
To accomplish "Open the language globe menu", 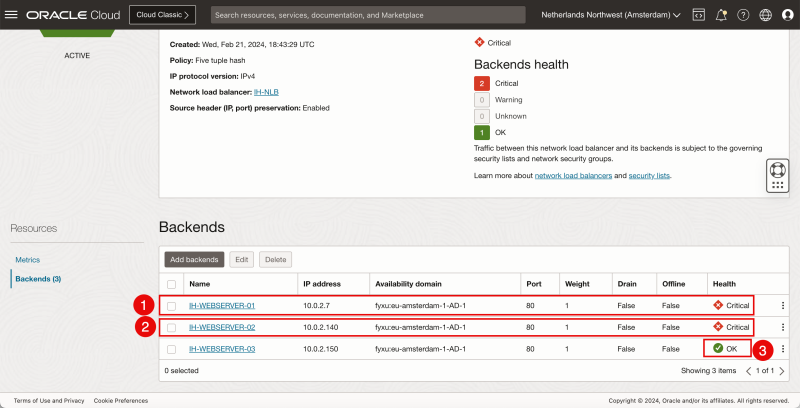I will point(765,15).
